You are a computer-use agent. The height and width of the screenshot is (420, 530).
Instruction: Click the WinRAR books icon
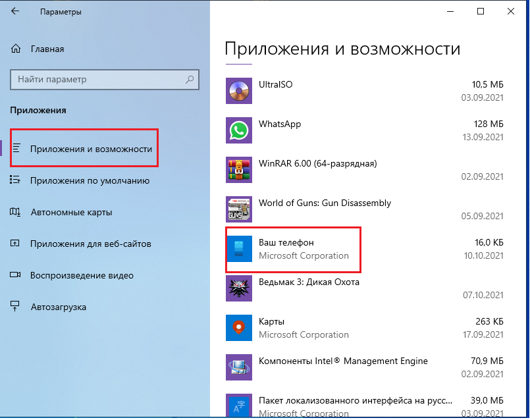[238, 170]
